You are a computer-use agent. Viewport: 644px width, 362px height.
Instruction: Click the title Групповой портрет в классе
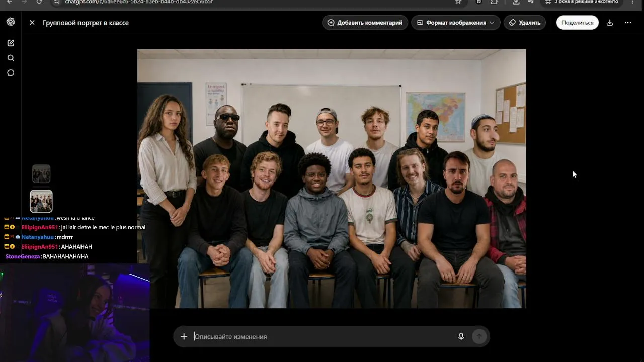[86, 23]
